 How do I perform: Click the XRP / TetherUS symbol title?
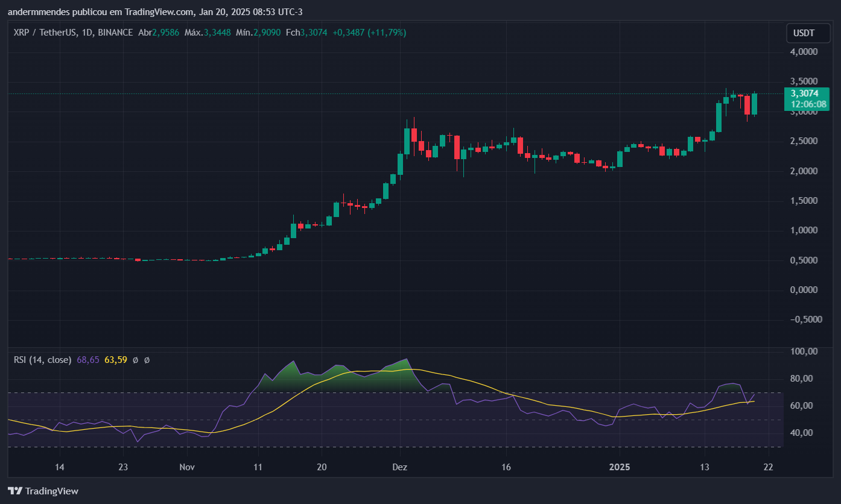pos(45,33)
